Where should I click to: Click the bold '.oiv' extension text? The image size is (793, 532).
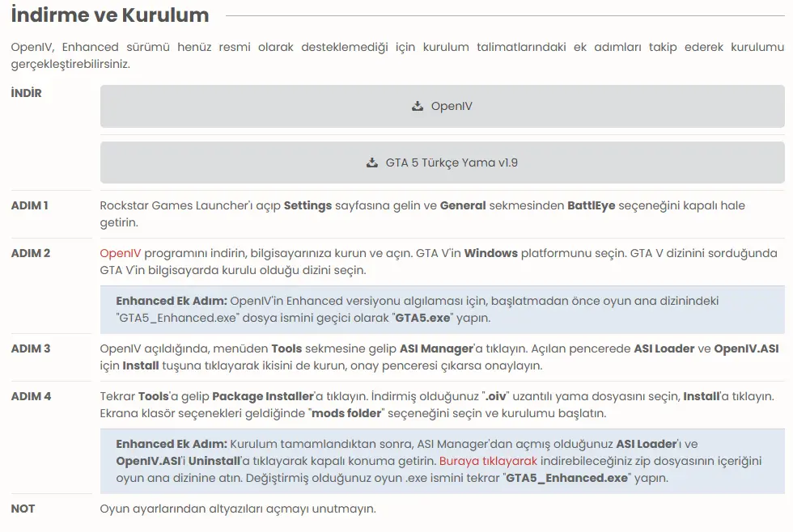tap(495, 396)
